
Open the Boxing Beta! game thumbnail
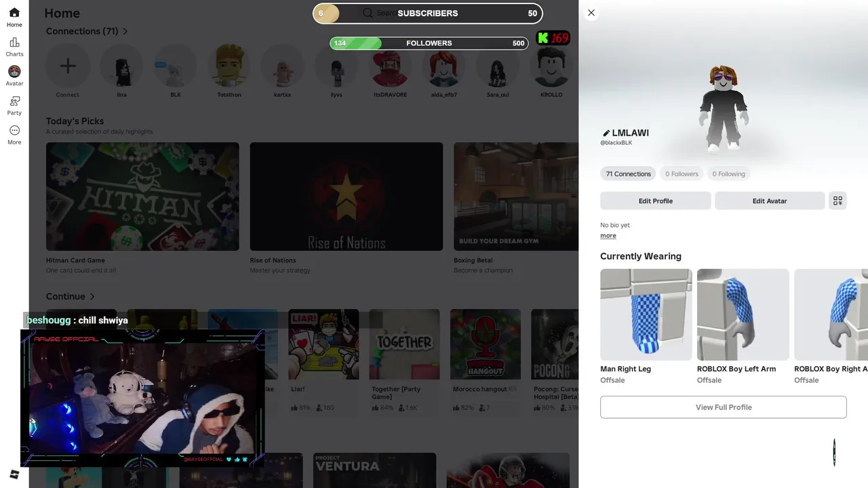click(516, 197)
